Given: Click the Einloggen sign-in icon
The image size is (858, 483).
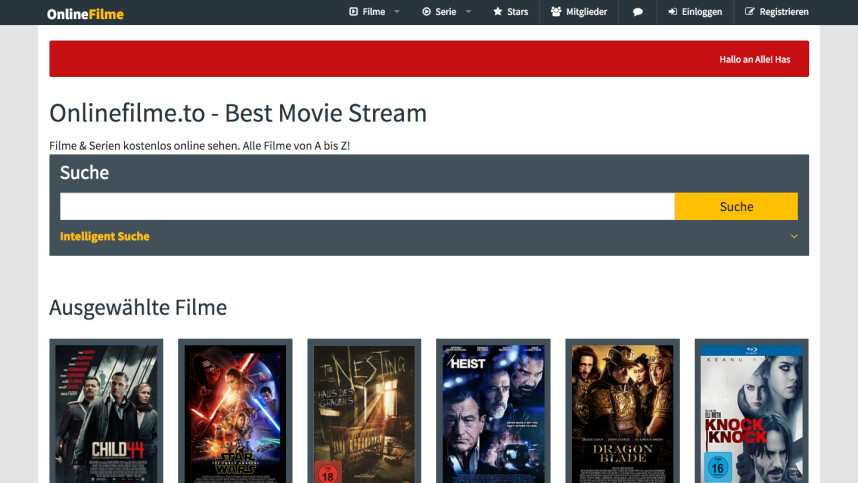Looking at the screenshot, I should click(x=673, y=11).
